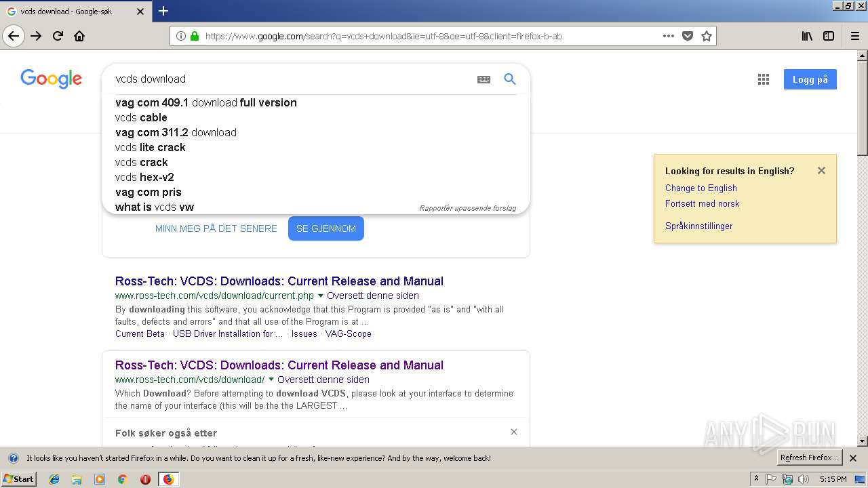Open second Ross-Tech VCDS Downloads result
Screen dimensions: 868x488
click(279, 365)
